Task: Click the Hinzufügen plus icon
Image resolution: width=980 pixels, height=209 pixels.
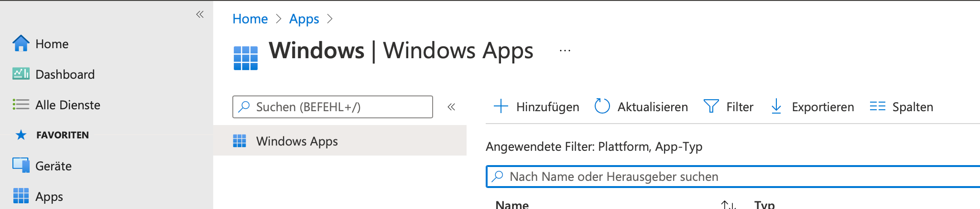Action: coord(501,106)
